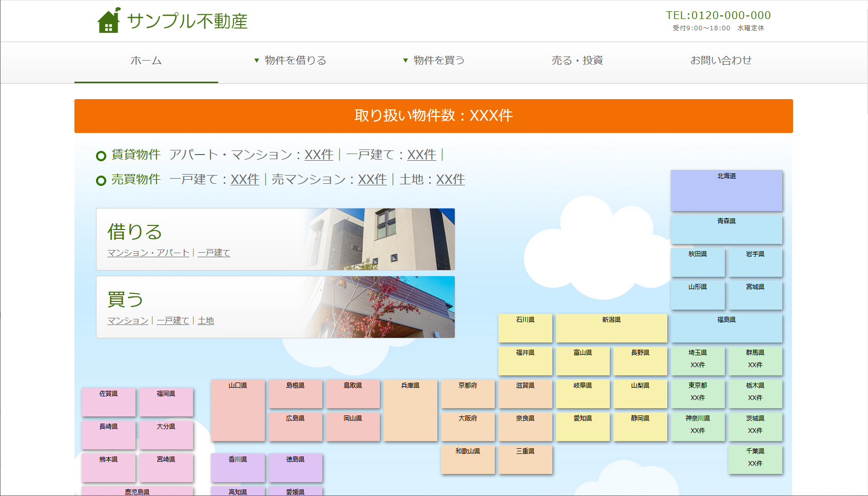Select 奈良県 tile
This screenshot has height=496, width=868.
525,427
